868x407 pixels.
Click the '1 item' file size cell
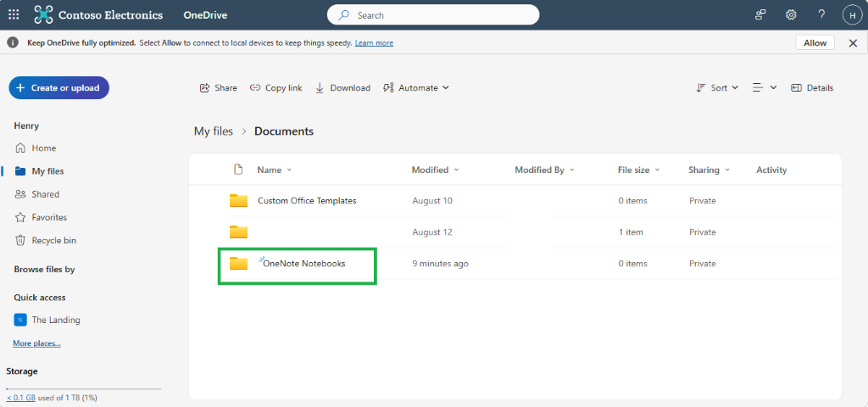tap(631, 232)
